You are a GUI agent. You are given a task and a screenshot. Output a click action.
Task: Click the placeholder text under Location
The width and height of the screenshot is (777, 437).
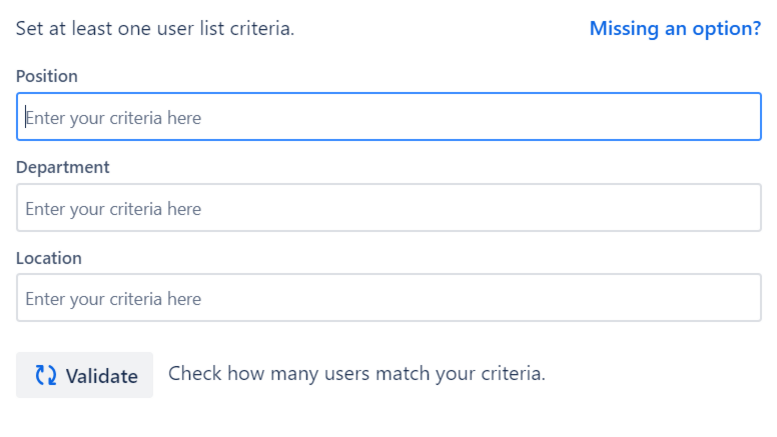pos(113,299)
